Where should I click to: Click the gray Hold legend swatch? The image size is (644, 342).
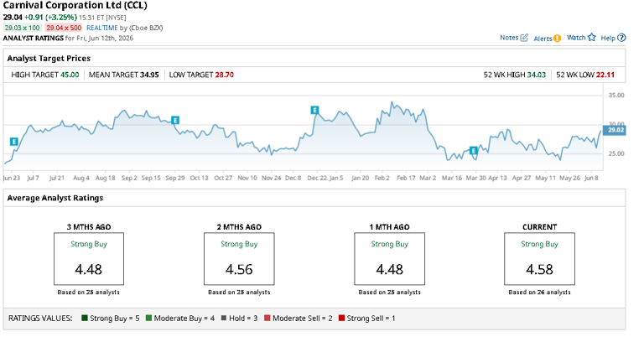(224, 318)
